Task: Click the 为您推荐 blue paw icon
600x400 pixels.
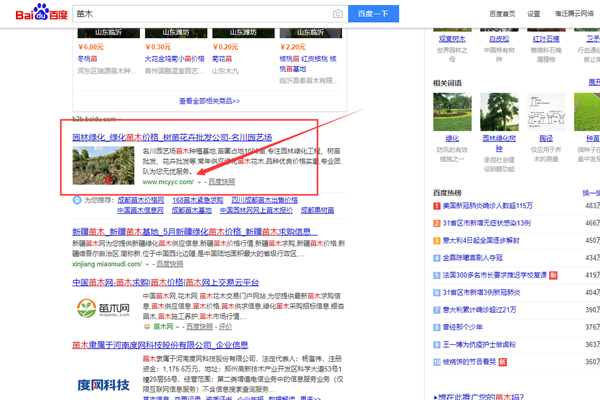Action: click(77, 200)
